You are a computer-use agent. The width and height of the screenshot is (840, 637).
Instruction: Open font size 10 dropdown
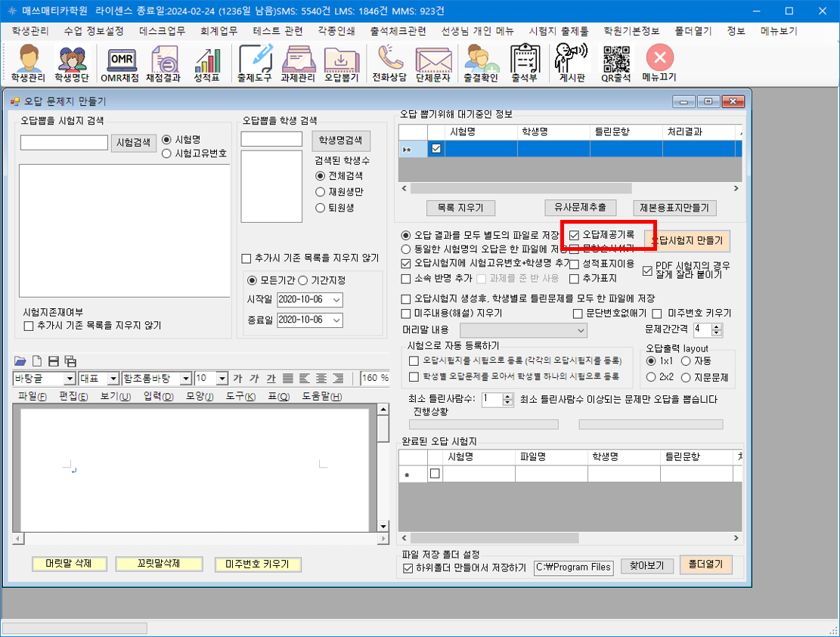222,379
